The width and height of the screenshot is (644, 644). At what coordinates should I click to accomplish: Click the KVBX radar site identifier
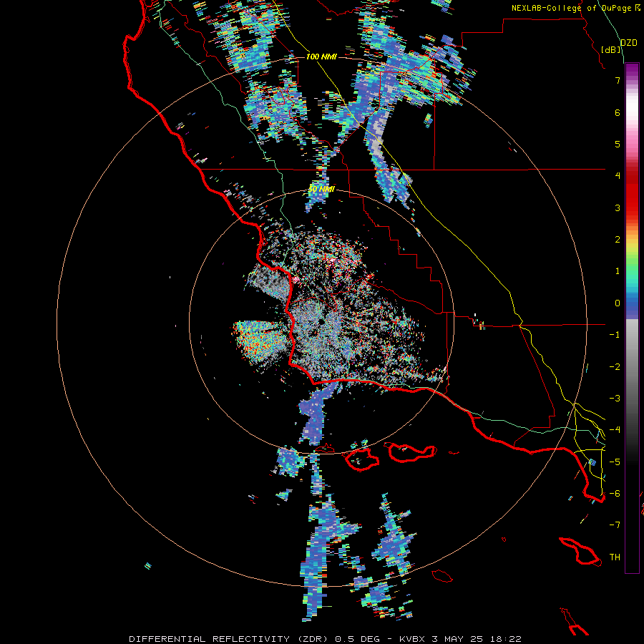pyautogui.click(x=411, y=639)
